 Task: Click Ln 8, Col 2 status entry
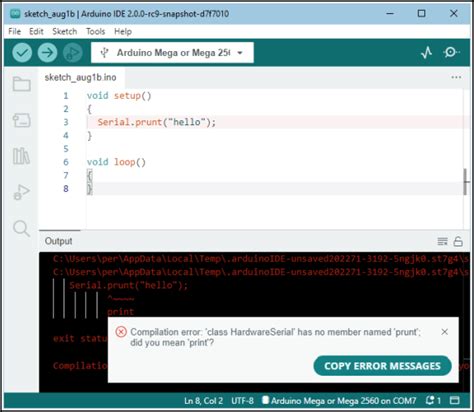click(203, 400)
